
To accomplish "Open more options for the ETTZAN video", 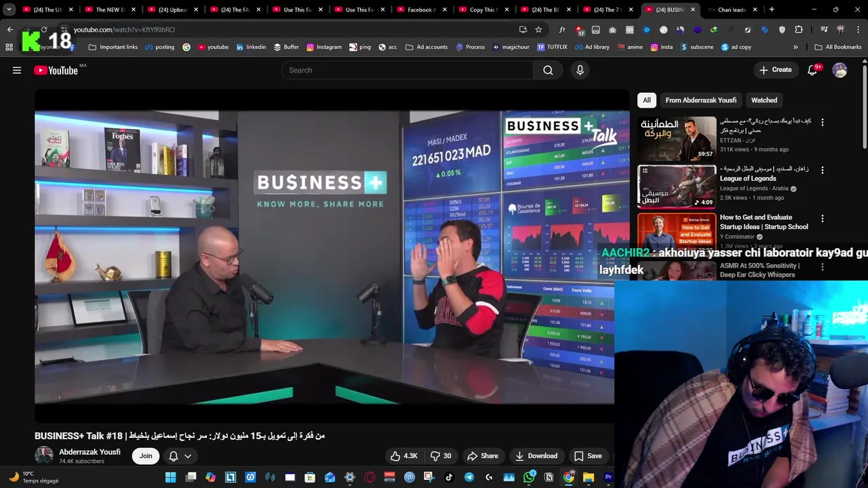I will tap(823, 123).
